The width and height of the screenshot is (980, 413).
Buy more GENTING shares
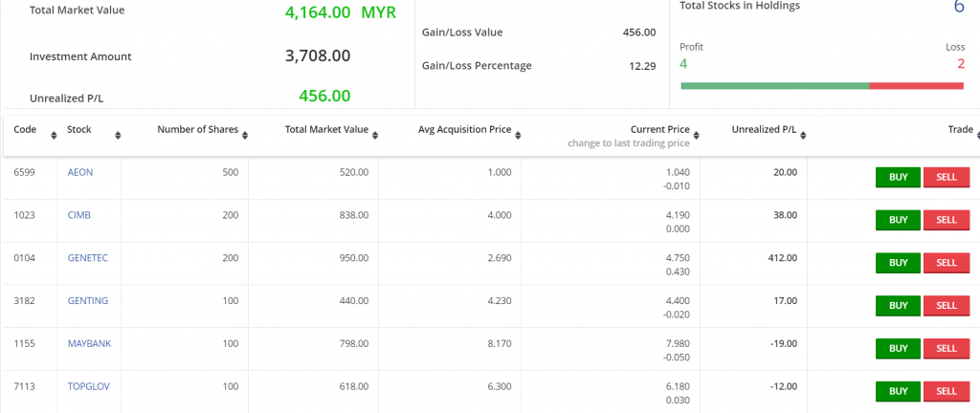coord(898,306)
